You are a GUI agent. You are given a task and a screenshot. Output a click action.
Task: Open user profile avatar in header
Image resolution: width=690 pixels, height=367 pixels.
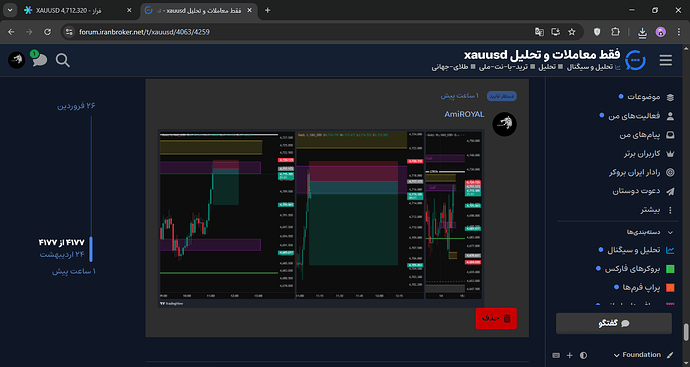17,60
